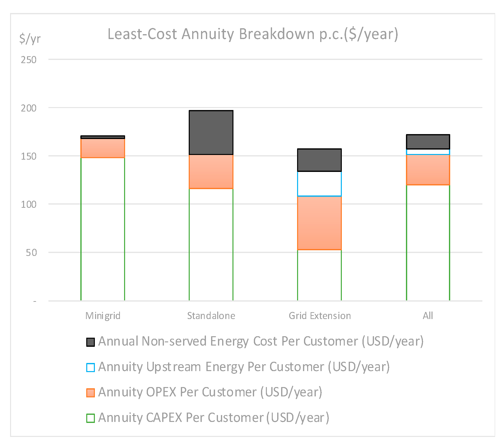
Task: Click Annual Non-served Energy Cost legend text
Action: click(x=261, y=342)
